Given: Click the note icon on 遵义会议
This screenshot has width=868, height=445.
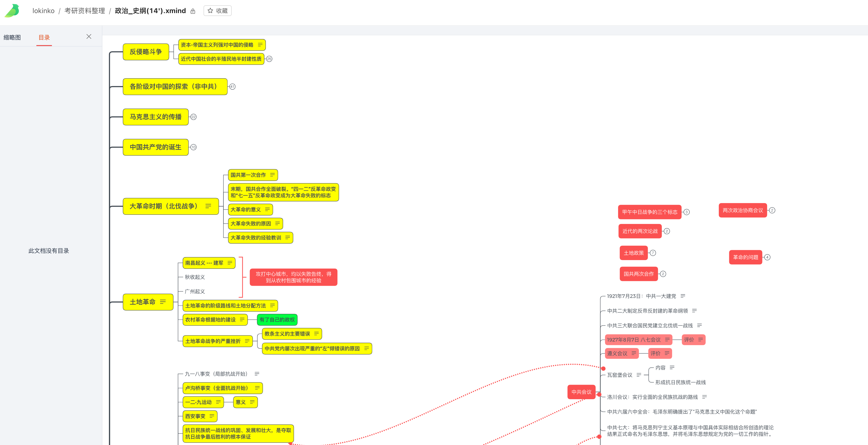Looking at the screenshot, I should pyautogui.click(x=634, y=353).
